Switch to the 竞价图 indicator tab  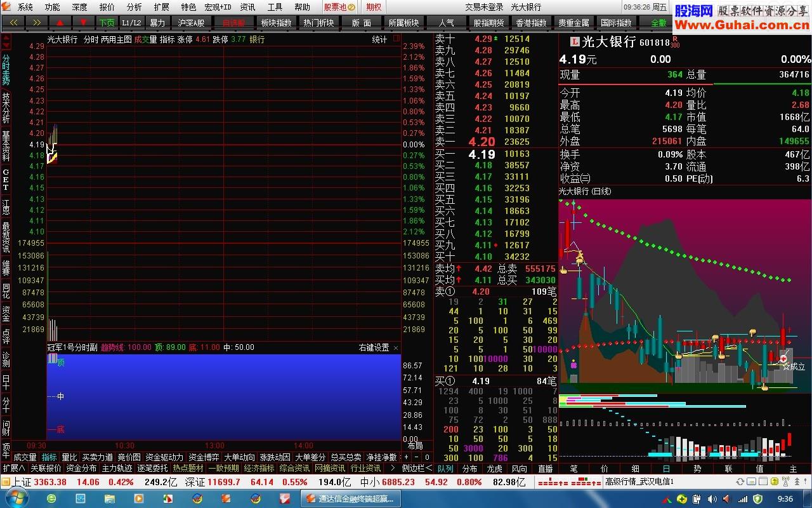[129, 457]
